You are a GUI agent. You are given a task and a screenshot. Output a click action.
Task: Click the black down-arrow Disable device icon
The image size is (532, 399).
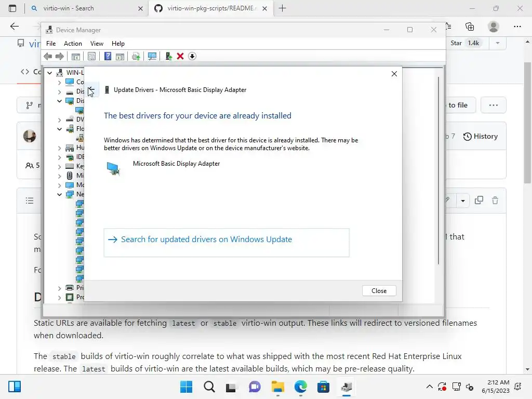pos(192,56)
